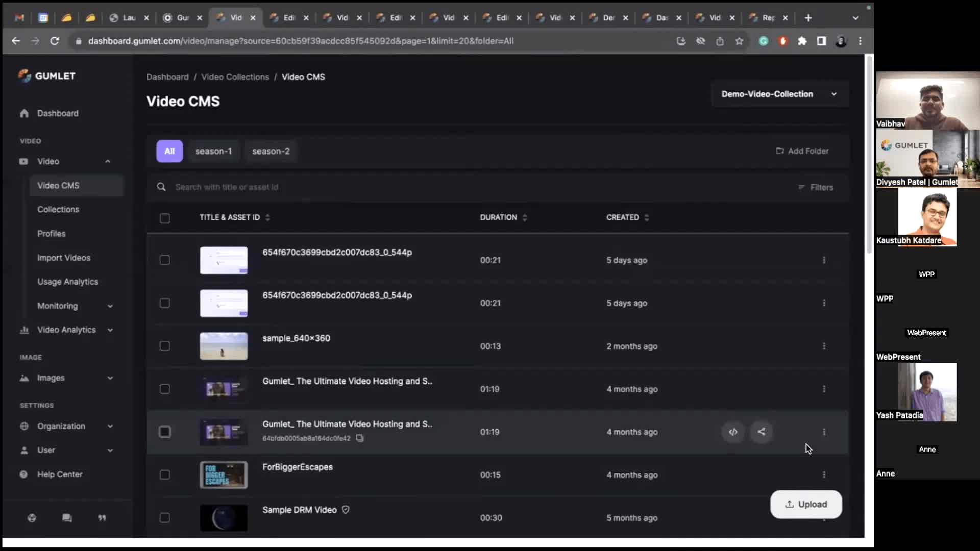Open Profiles in the sidebar
Screen dimensions: 980x551
click(51, 233)
